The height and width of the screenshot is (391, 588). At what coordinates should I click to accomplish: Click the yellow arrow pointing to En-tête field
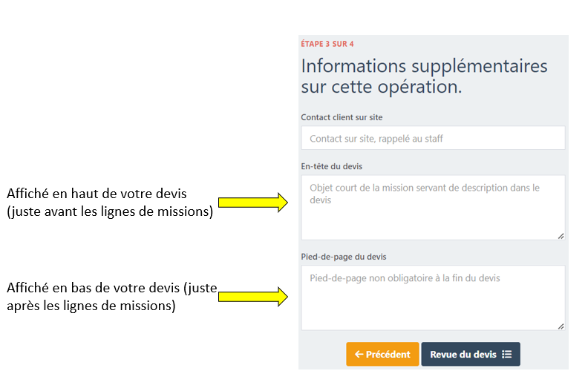pyautogui.click(x=252, y=202)
